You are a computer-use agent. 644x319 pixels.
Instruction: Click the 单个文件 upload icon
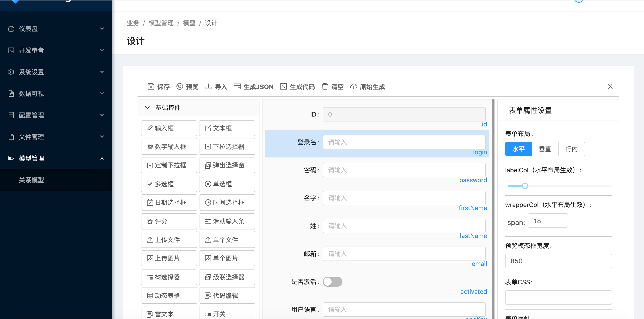pyautogui.click(x=208, y=240)
